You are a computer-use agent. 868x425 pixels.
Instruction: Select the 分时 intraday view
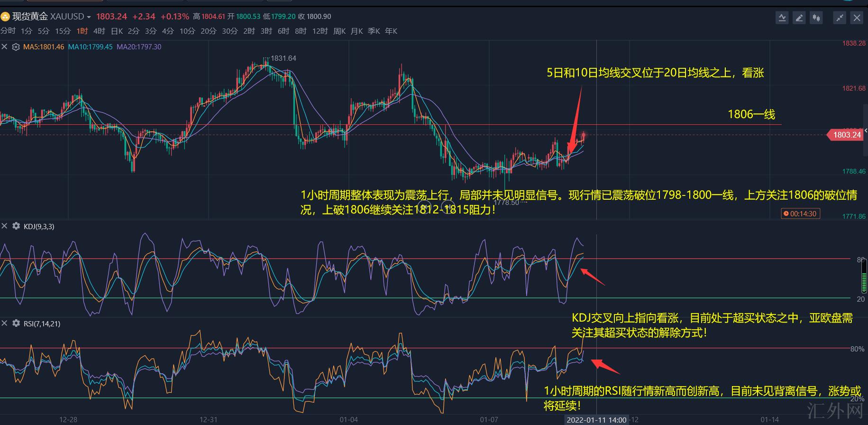(8, 31)
